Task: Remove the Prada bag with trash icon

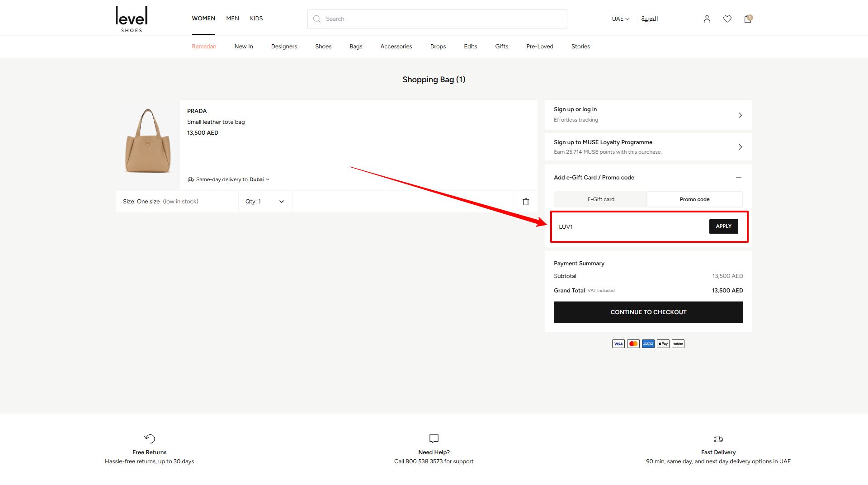Action: coord(526,202)
